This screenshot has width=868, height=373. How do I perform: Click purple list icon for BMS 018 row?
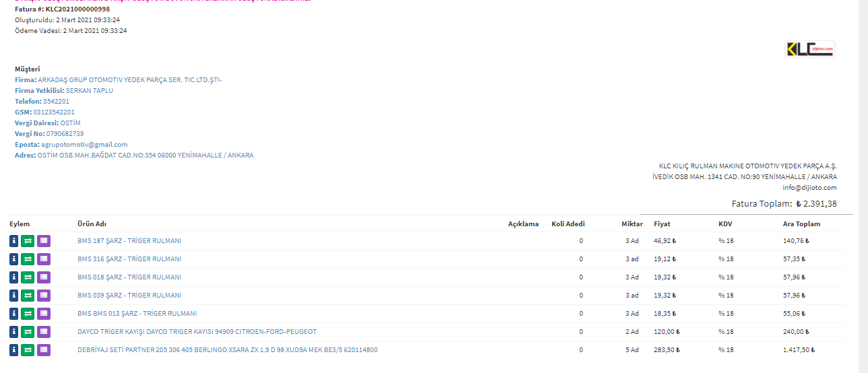click(x=44, y=277)
